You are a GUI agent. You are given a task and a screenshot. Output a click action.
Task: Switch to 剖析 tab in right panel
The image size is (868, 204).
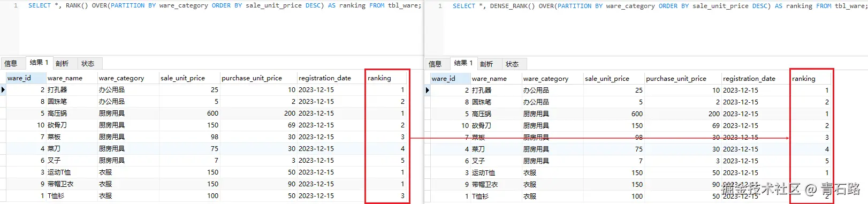[x=487, y=64]
